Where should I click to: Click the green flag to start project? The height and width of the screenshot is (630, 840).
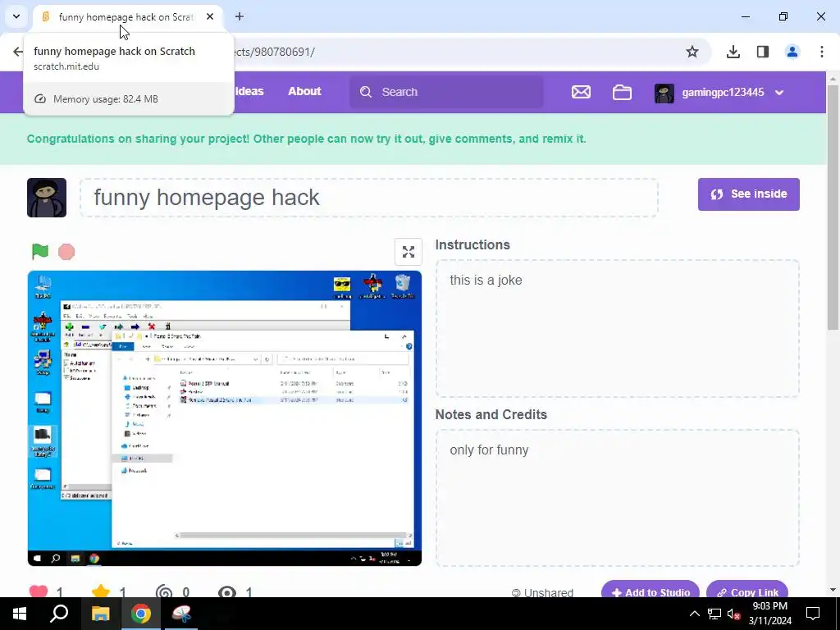[40, 251]
